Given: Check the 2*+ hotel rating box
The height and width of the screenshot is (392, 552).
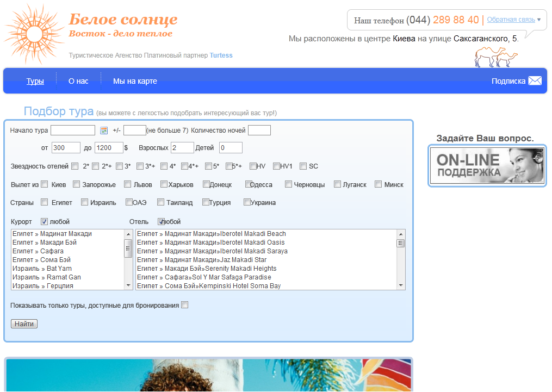Looking at the screenshot, I should (95, 166).
